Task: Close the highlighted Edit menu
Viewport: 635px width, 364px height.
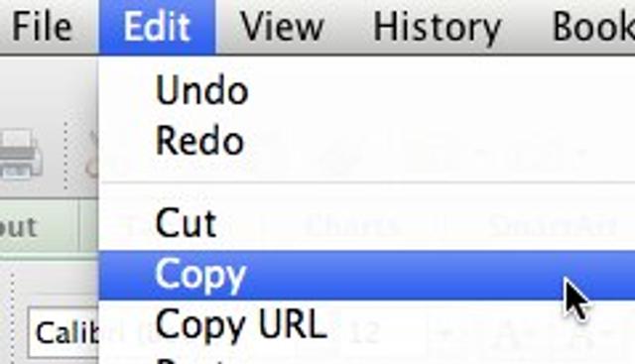Action: point(157,27)
